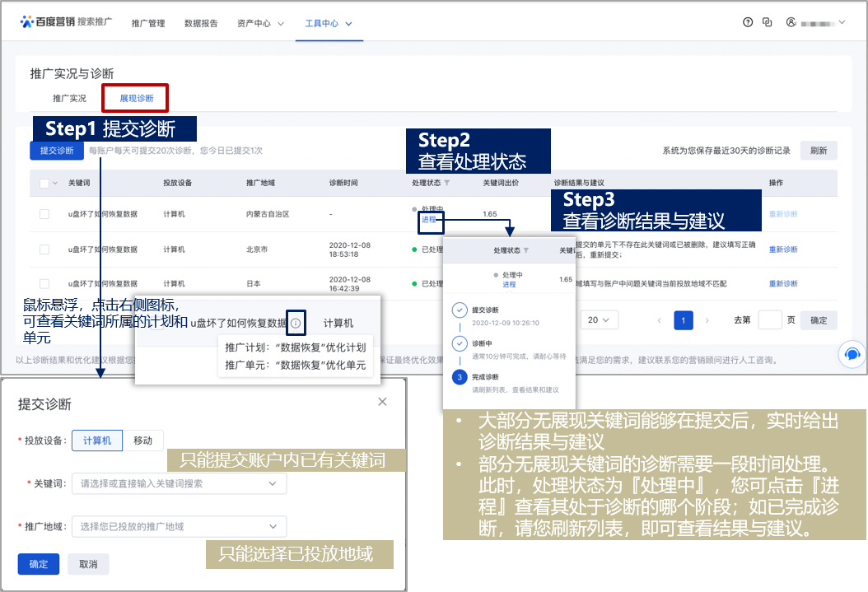
Task: Tick the checkbox for the 内蒙古自治区 row
Action: 44,214
